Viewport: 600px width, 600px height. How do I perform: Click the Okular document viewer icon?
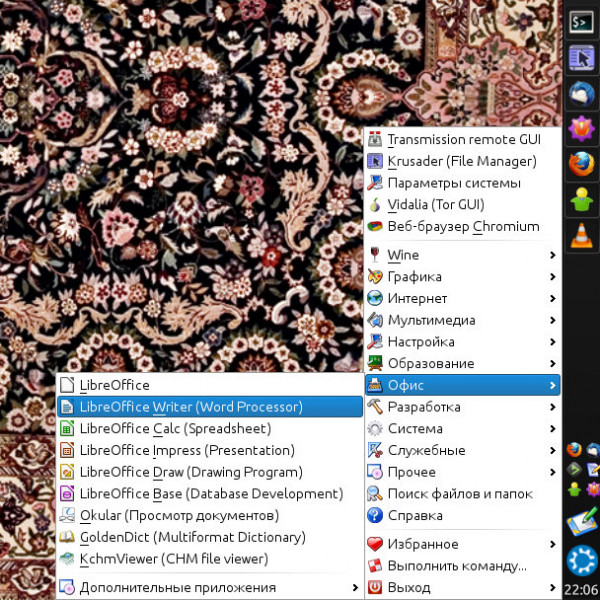coord(67,515)
